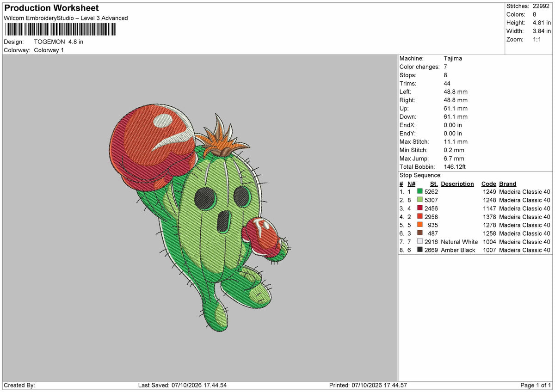Click stitch count '935' in row 5
This screenshot has width=555, height=392.
coord(433,225)
